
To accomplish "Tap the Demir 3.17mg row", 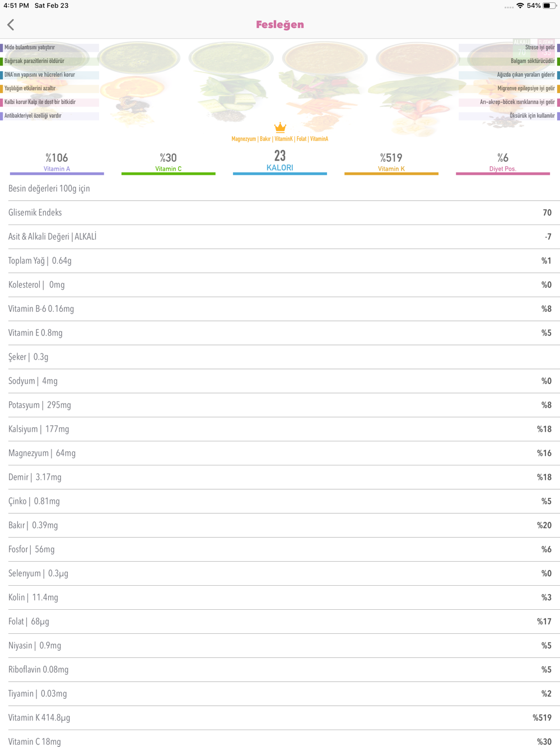I will click(280, 478).
